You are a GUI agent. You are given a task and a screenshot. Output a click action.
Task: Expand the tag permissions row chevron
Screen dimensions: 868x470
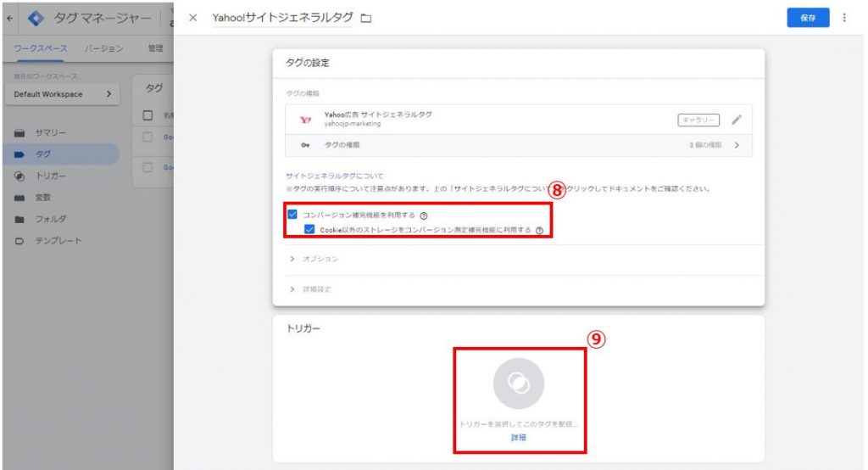737,145
